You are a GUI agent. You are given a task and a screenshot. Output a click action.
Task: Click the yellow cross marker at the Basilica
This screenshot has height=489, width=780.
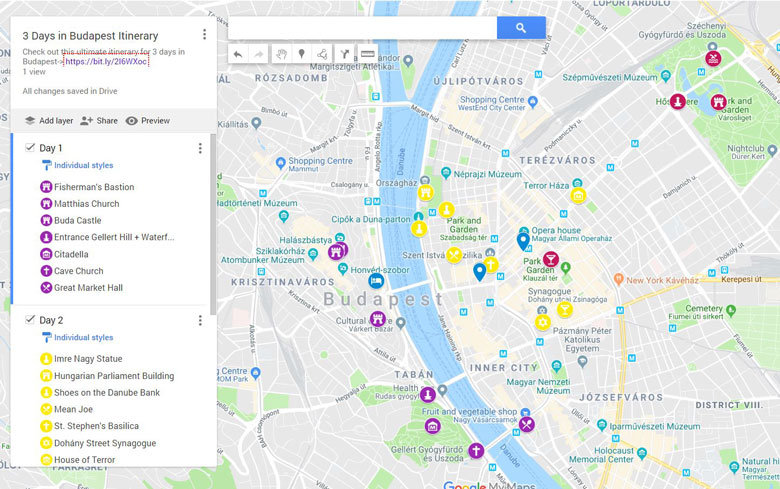click(490, 264)
